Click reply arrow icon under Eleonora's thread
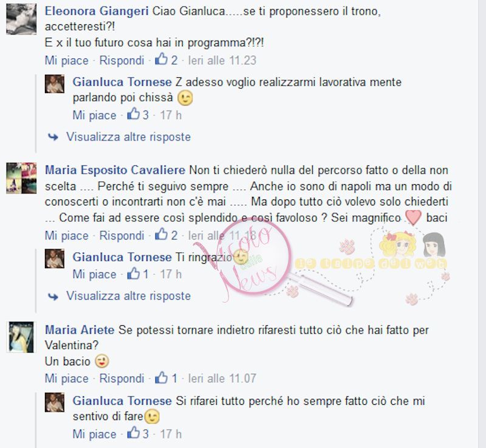The image size is (486, 448). 53,137
